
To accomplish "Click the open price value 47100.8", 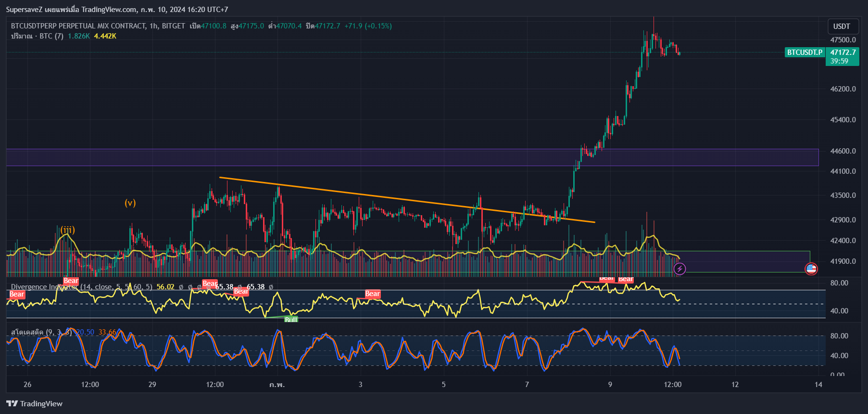I will pyautogui.click(x=214, y=26).
